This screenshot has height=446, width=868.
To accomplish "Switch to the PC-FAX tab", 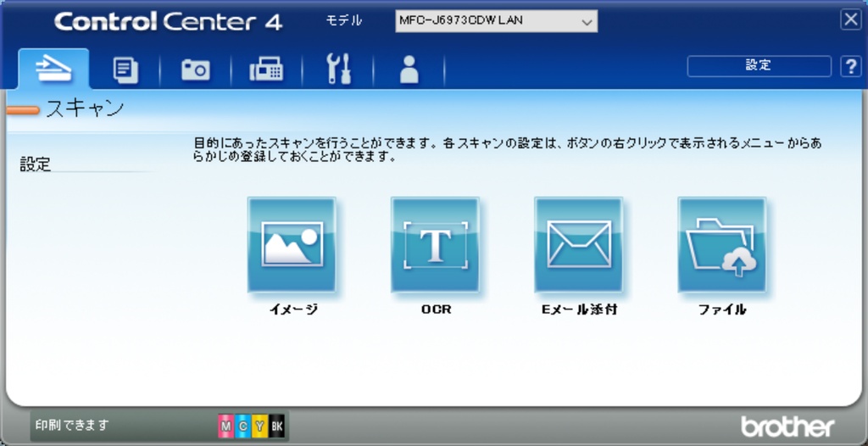I will coord(266,71).
